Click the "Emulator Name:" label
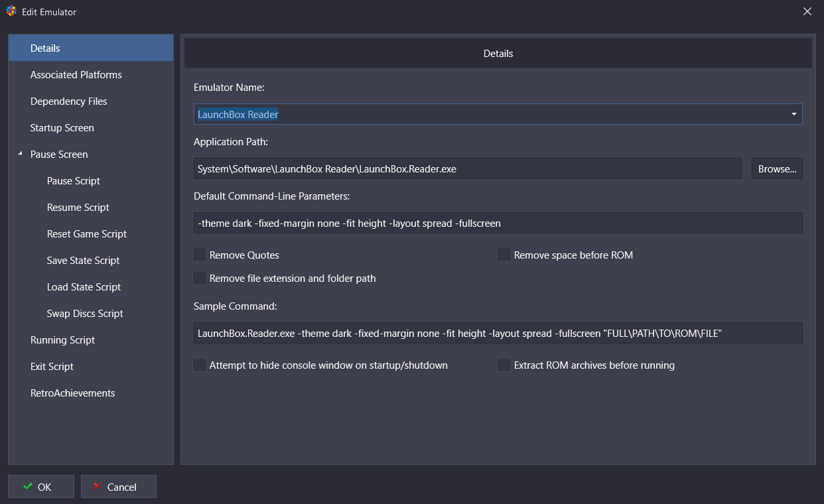This screenshot has width=824, height=504. pyautogui.click(x=229, y=87)
